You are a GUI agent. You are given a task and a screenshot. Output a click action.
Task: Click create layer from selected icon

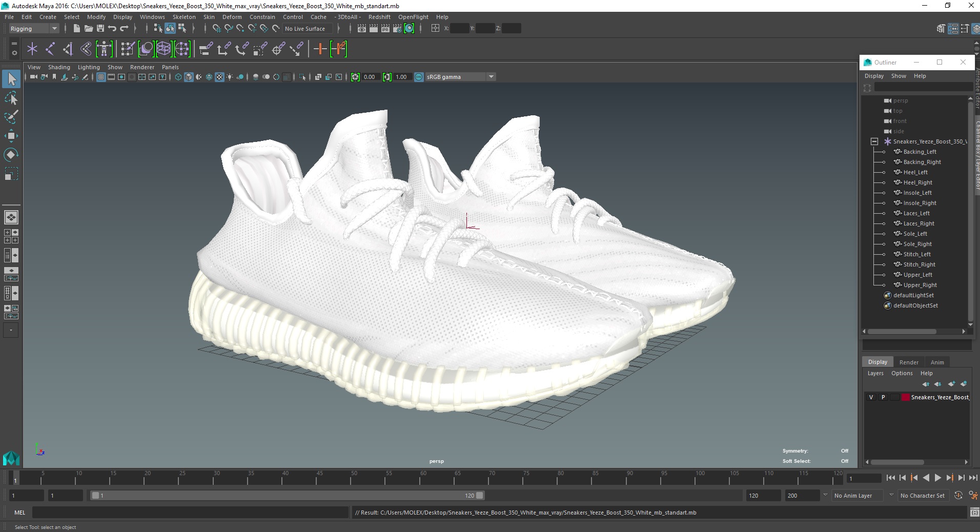[964, 384]
